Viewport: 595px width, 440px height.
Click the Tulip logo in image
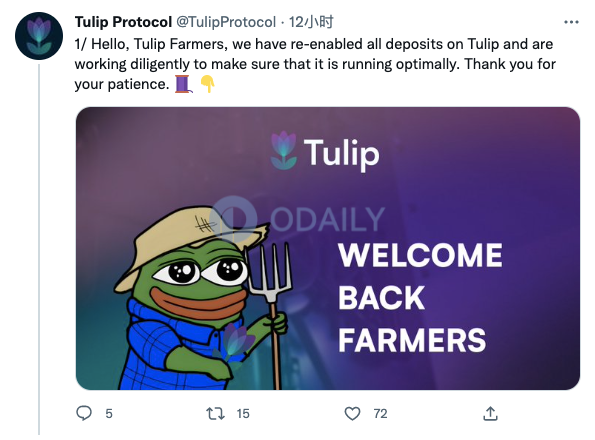[325, 152]
